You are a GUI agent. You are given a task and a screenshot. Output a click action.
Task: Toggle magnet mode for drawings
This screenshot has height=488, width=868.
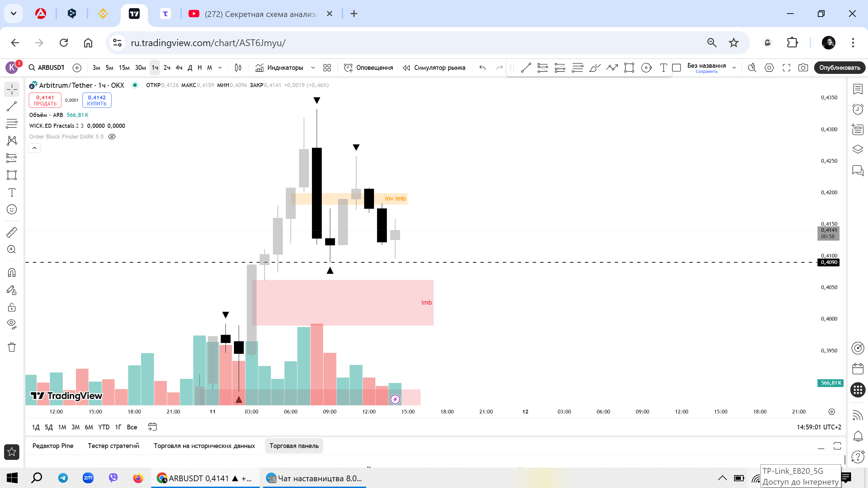click(x=12, y=273)
